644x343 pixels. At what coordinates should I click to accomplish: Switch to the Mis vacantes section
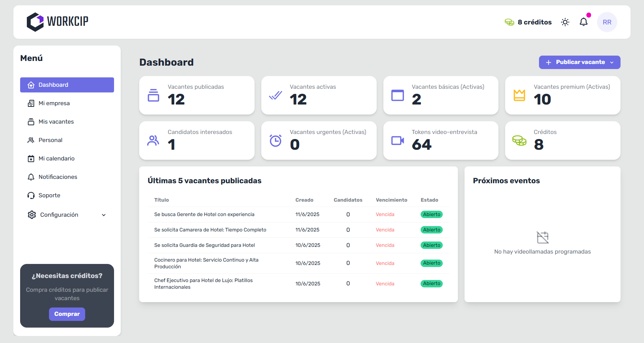(56, 122)
